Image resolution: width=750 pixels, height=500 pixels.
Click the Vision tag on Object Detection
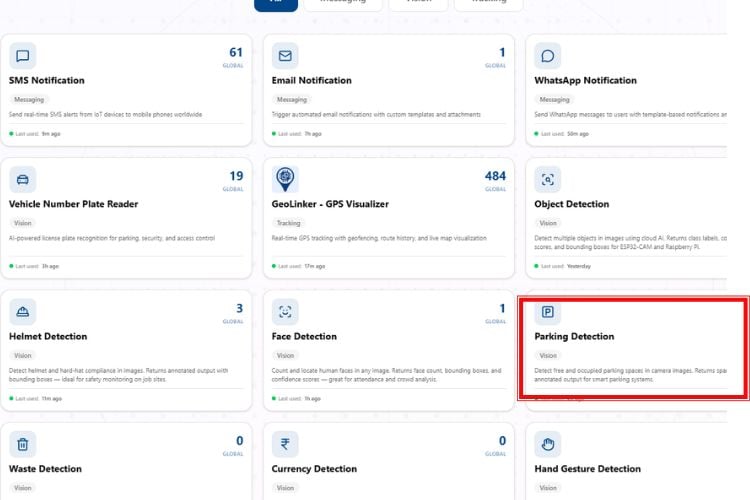(548, 223)
